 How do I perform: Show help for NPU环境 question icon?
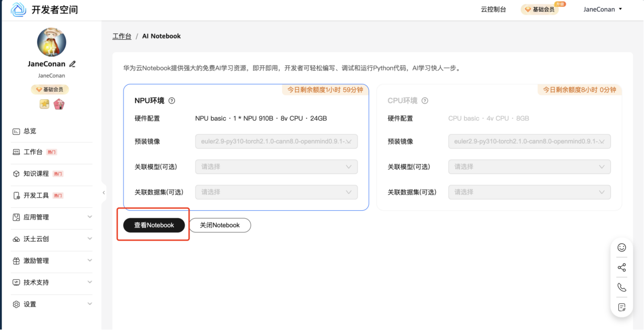coord(171,101)
